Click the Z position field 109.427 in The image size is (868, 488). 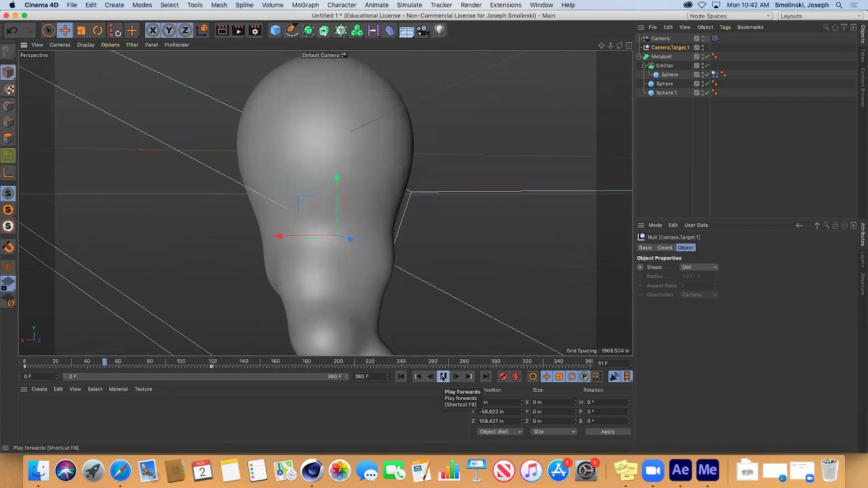(500, 421)
